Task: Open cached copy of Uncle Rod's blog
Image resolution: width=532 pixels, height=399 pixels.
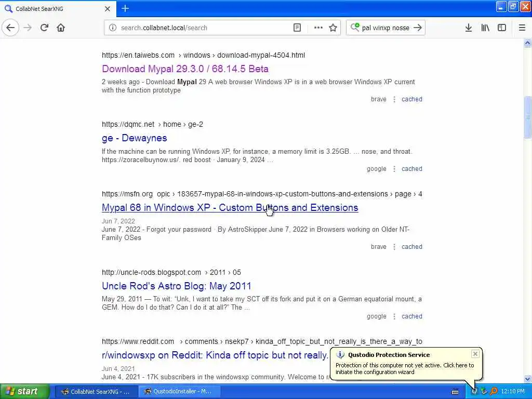Action: coord(412,316)
